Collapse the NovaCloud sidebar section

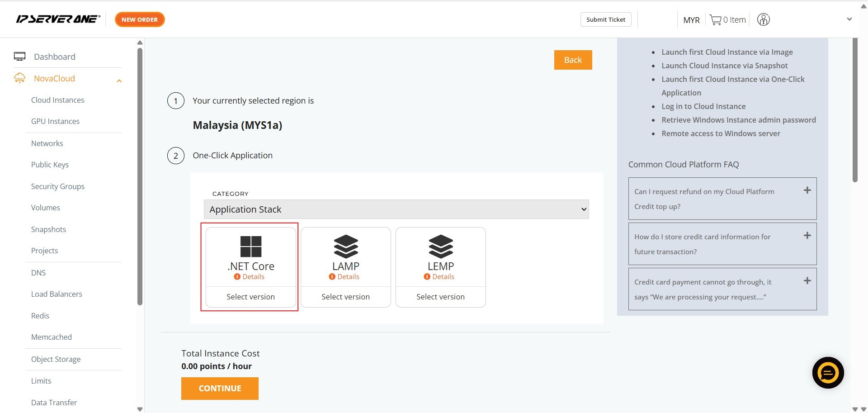[x=119, y=81]
